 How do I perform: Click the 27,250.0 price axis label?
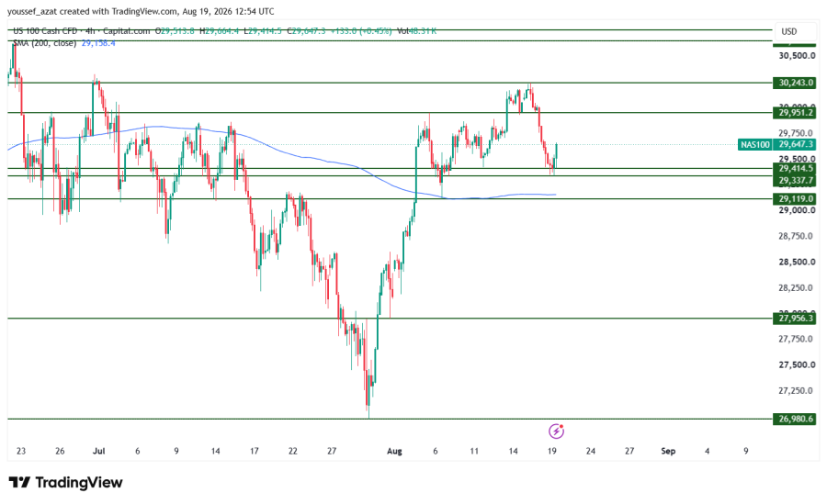pyautogui.click(x=797, y=391)
